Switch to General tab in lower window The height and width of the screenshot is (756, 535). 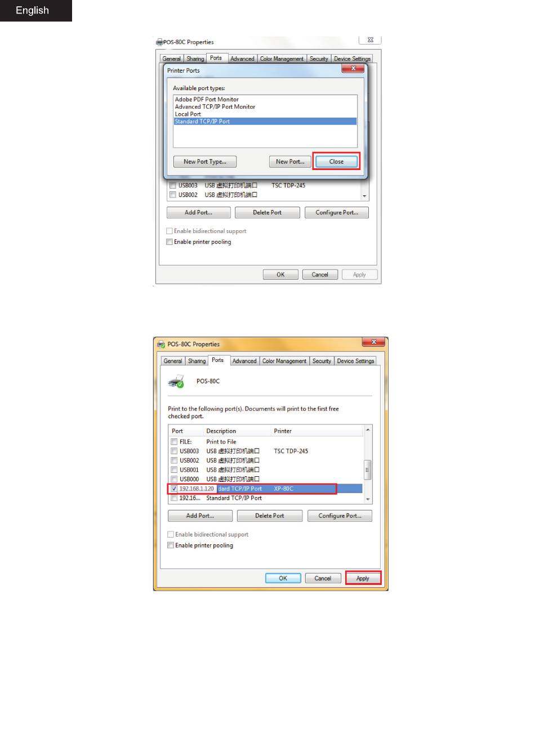click(x=173, y=361)
